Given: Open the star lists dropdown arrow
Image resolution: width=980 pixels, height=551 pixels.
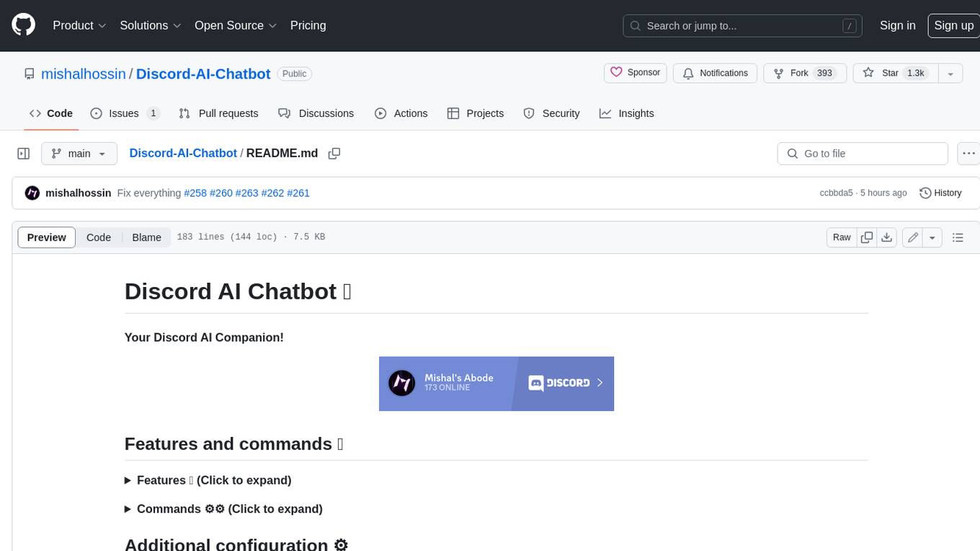Looking at the screenshot, I should tap(950, 73).
